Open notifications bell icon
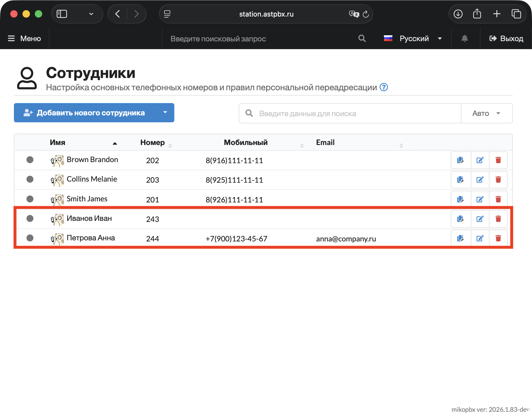Image resolution: width=532 pixels, height=415 pixels. coord(465,39)
